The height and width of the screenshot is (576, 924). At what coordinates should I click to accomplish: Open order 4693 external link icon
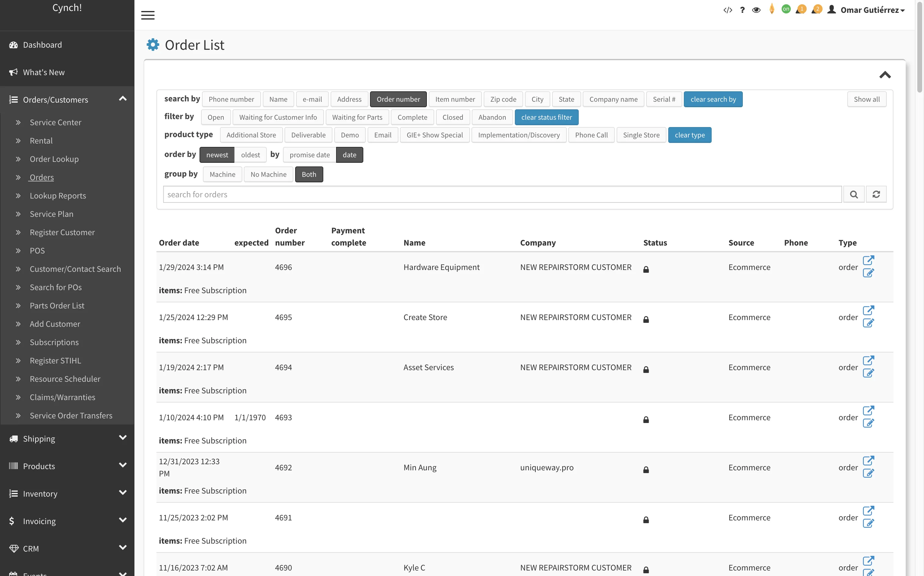tap(868, 410)
